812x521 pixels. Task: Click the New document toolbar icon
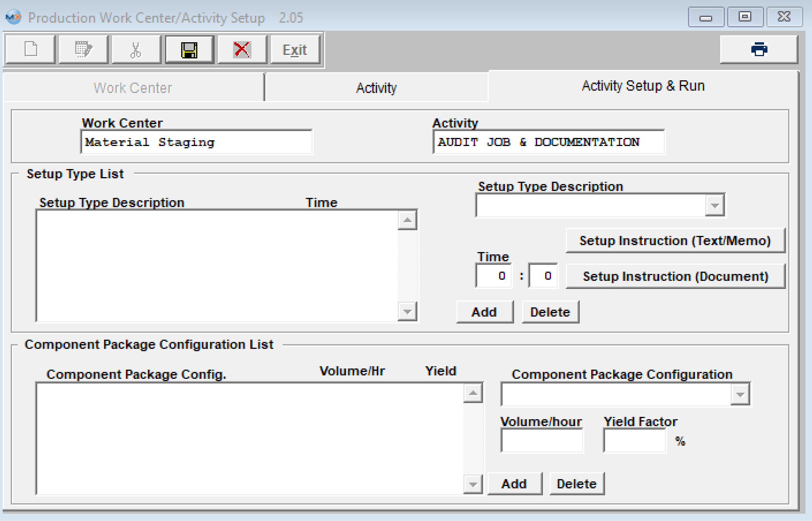point(31,50)
